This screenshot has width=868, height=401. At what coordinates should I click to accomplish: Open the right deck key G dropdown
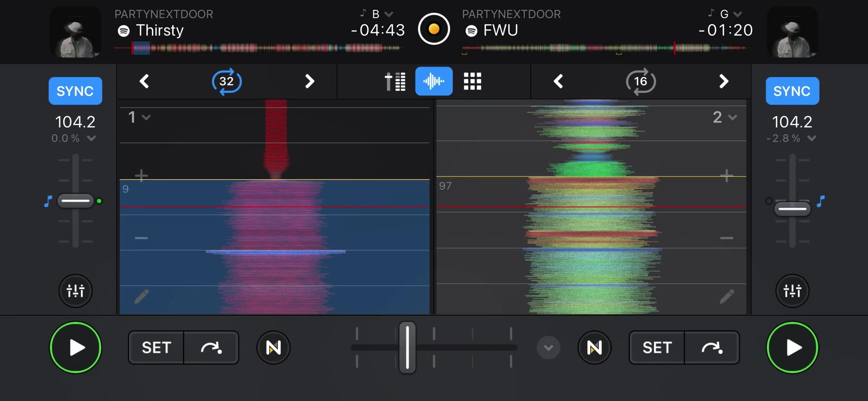tap(725, 14)
